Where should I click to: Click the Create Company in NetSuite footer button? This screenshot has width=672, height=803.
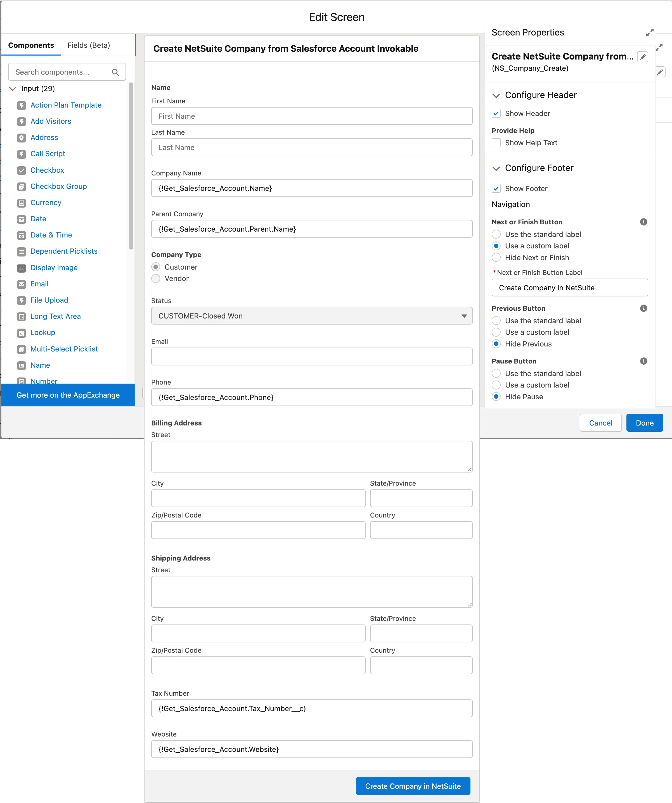pyautogui.click(x=413, y=786)
